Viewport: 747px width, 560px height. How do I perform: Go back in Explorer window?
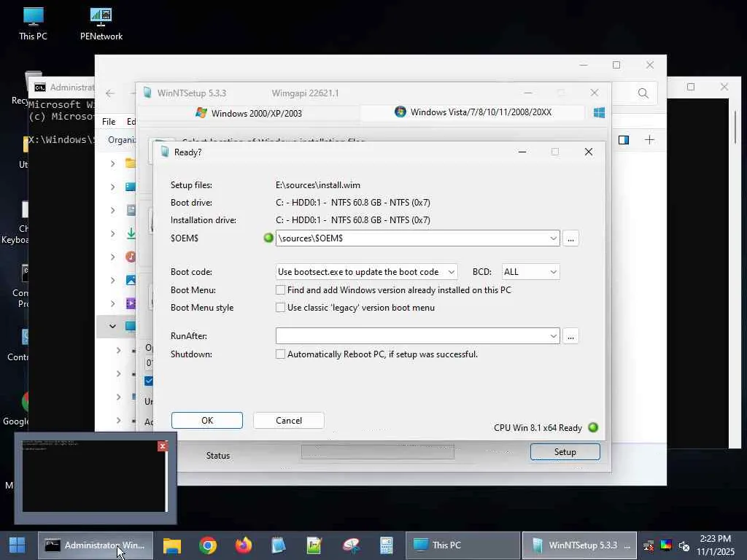point(111,93)
